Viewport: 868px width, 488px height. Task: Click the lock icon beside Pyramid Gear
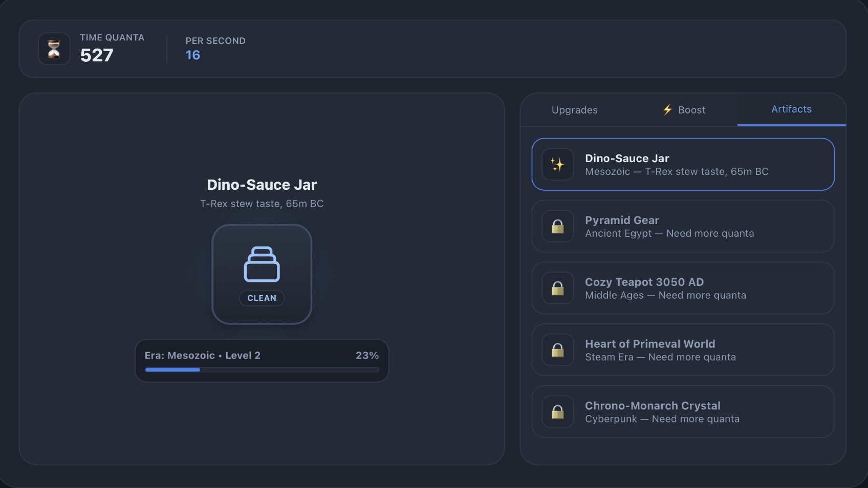(x=557, y=226)
